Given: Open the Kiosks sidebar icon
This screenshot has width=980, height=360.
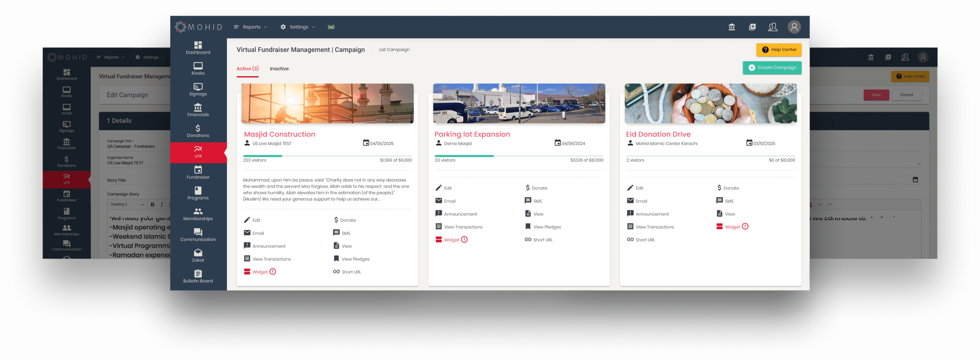Looking at the screenshot, I should (198, 69).
